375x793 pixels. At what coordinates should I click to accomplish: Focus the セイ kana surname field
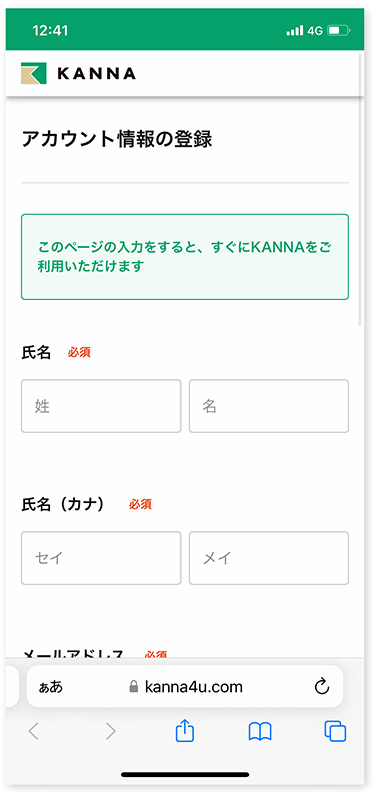[101, 558]
